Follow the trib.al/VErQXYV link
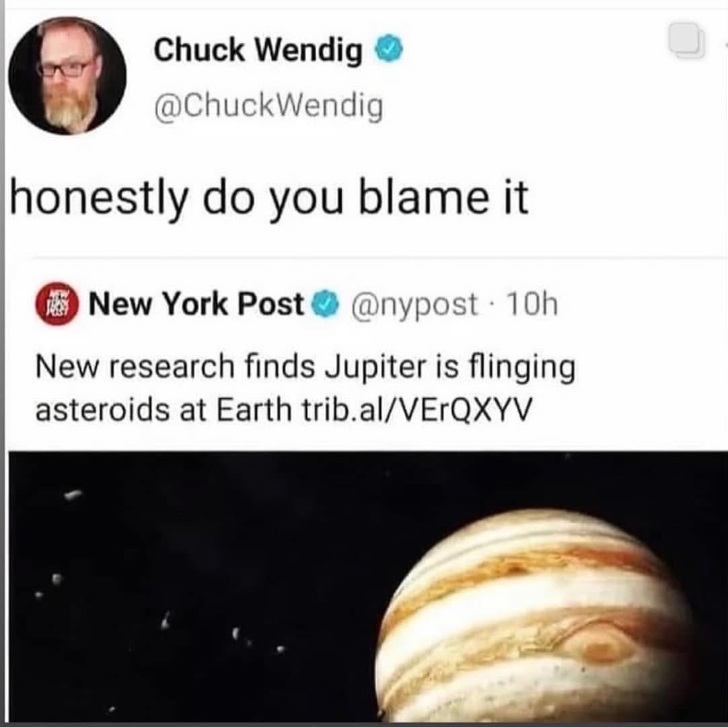This screenshot has width=728, height=727. [416, 410]
